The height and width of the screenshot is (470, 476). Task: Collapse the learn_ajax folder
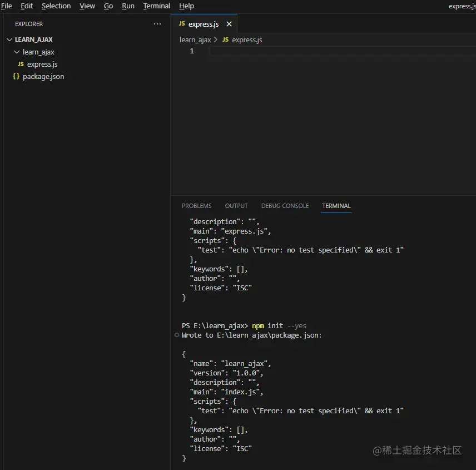pos(17,52)
